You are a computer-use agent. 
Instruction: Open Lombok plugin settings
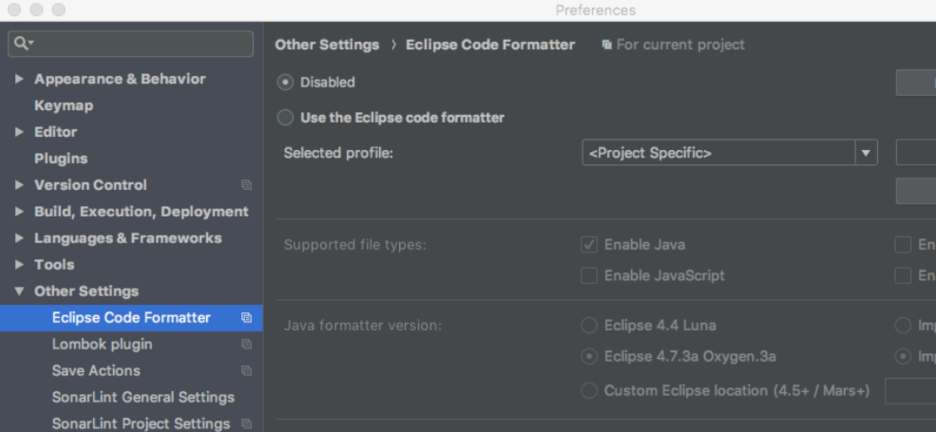click(x=102, y=344)
